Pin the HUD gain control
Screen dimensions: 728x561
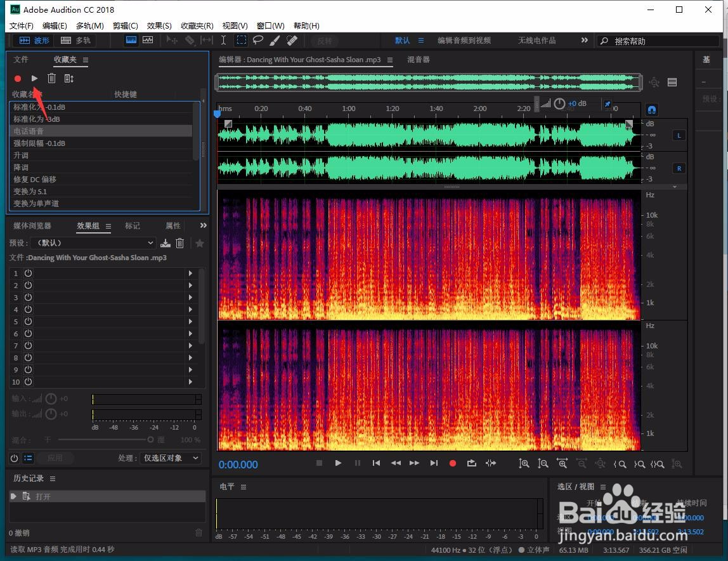click(x=608, y=103)
